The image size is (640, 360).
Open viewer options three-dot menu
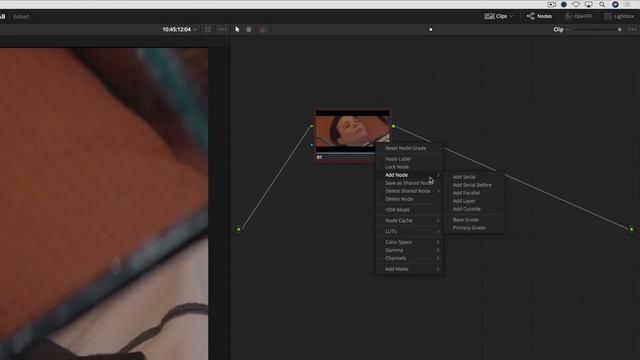pos(222,29)
